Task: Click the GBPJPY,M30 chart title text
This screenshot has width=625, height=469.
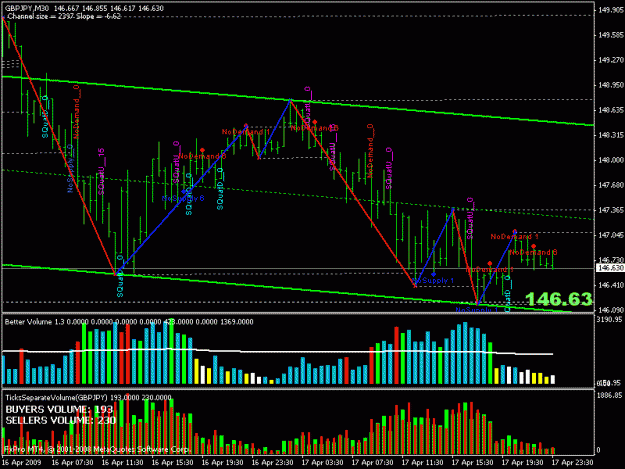Action: coord(28,8)
